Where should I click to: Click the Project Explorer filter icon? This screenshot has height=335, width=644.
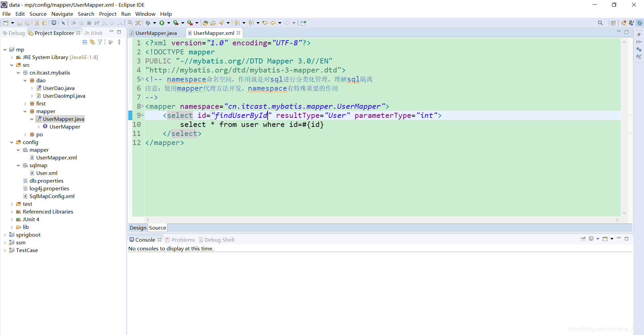[100, 42]
